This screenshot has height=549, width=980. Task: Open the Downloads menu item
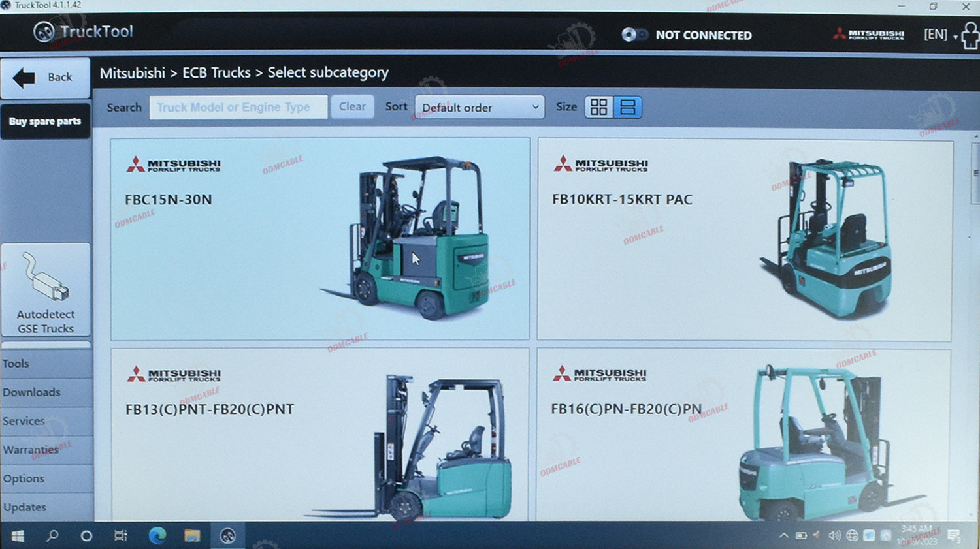[x=46, y=392]
